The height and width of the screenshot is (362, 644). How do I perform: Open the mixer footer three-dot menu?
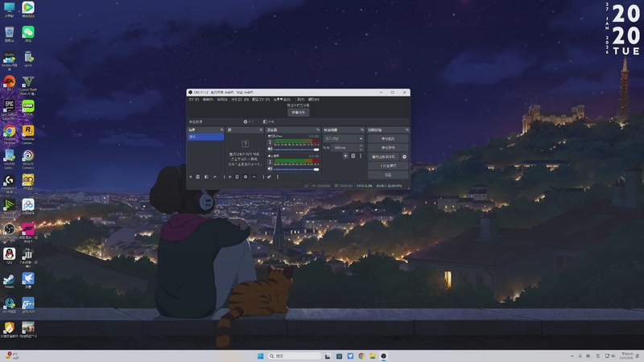coord(278,177)
